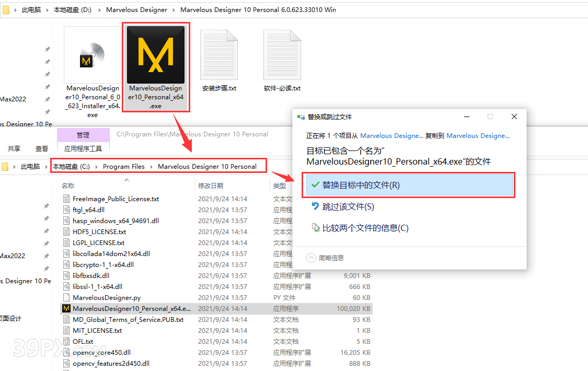Select Max2022 in the lower window sidebar
588x371 pixels.
pos(13,256)
